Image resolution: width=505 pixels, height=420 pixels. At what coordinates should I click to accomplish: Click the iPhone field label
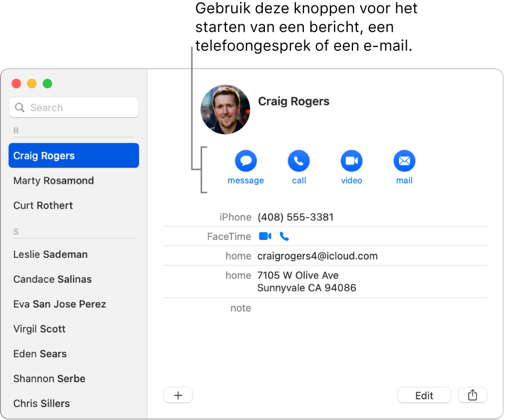[235, 217]
